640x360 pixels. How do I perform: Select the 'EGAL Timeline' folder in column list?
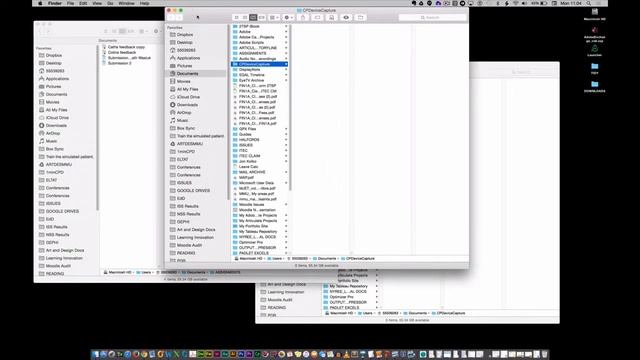[x=251, y=75]
